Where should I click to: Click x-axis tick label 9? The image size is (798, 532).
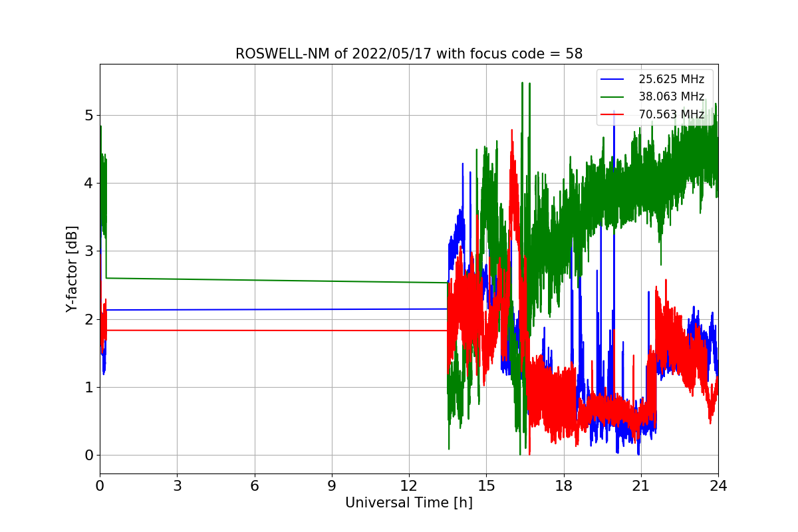pos(332,485)
